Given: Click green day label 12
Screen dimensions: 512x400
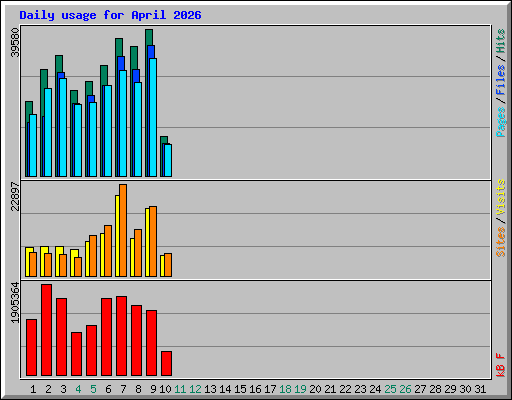Looking at the screenshot, I should click(195, 389).
